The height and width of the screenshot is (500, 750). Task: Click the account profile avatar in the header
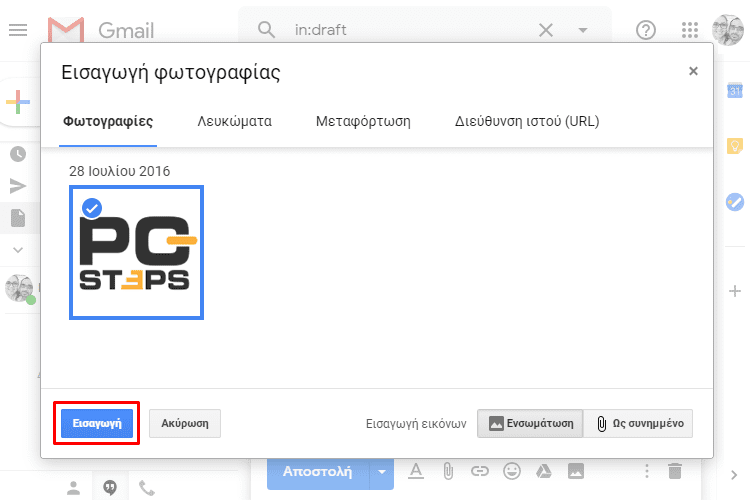tap(728, 30)
